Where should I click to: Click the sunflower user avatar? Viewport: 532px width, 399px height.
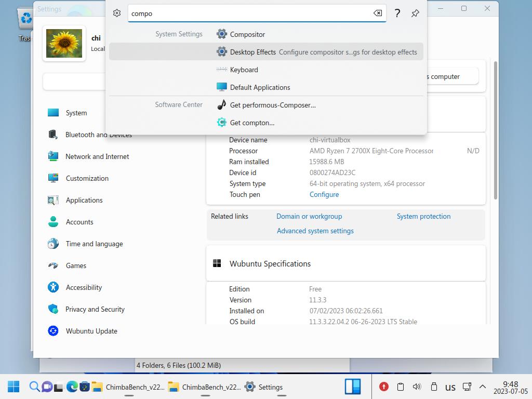[64, 44]
